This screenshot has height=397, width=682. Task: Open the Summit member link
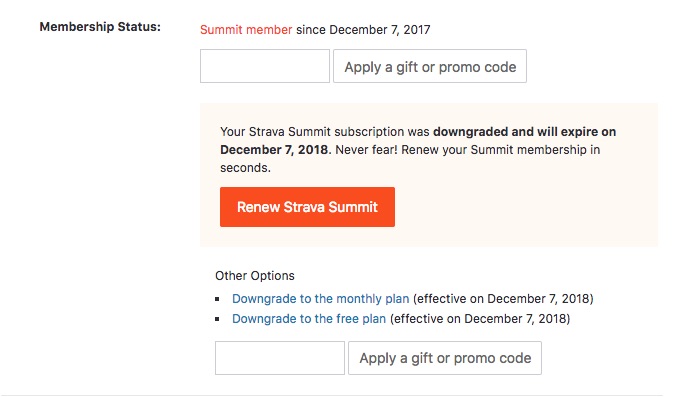246,30
